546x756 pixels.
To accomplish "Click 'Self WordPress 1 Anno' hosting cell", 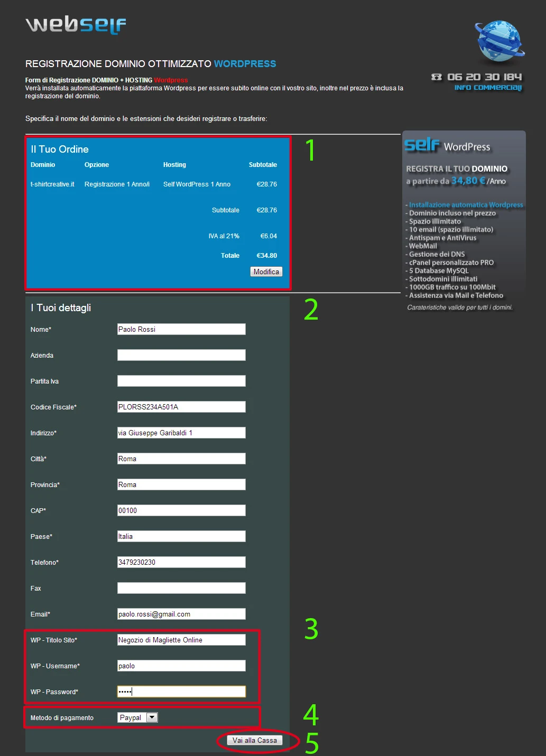I will click(x=197, y=184).
